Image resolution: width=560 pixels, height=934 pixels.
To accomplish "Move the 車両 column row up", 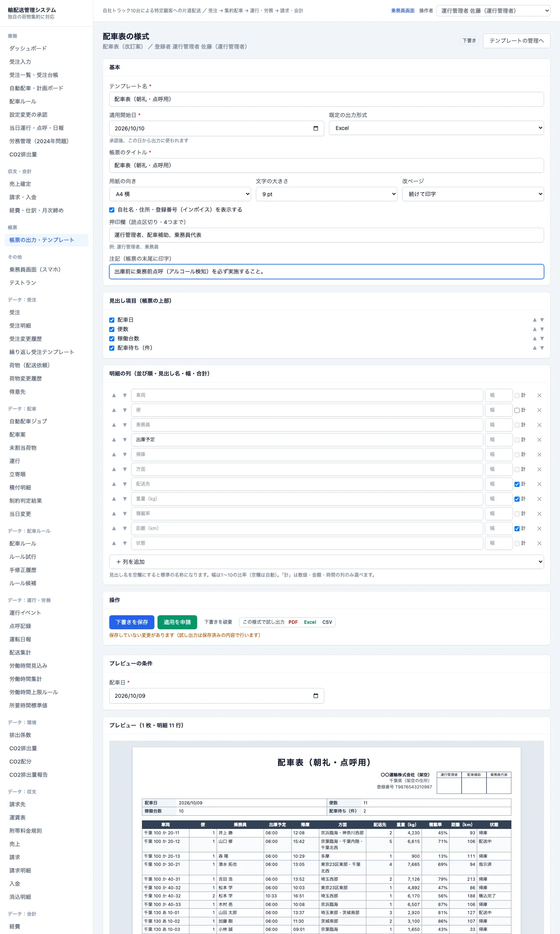I will pyautogui.click(x=114, y=395).
